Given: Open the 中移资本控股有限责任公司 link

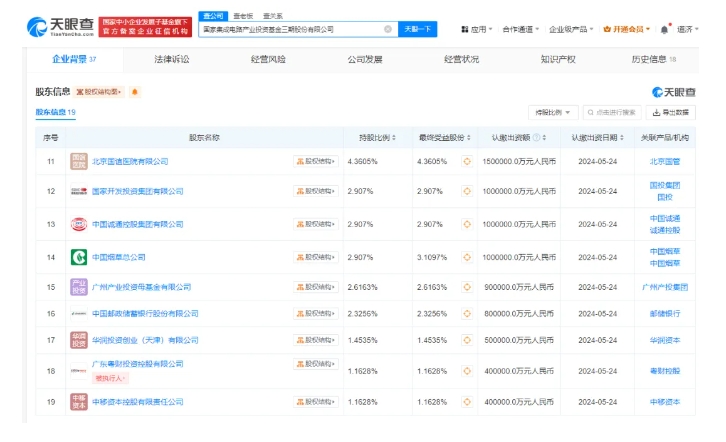Looking at the screenshot, I should click(x=138, y=402).
